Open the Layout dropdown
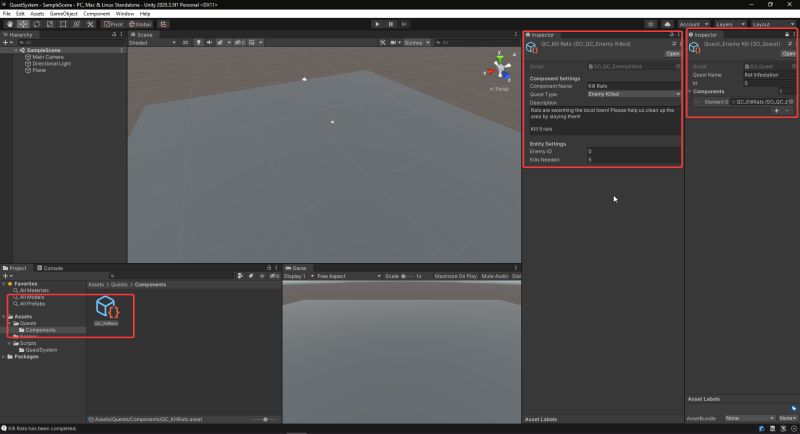Viewport: 800px width, 434px height. coord(772,24)
